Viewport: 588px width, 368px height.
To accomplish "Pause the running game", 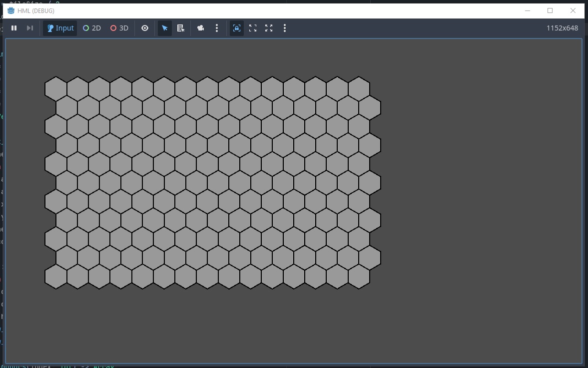I will (x=14, y=28).
